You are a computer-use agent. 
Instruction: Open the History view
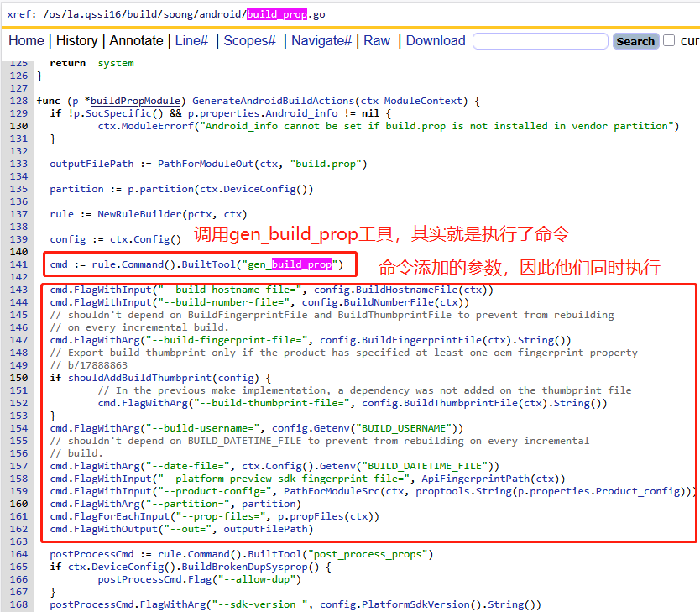(76, 41)
